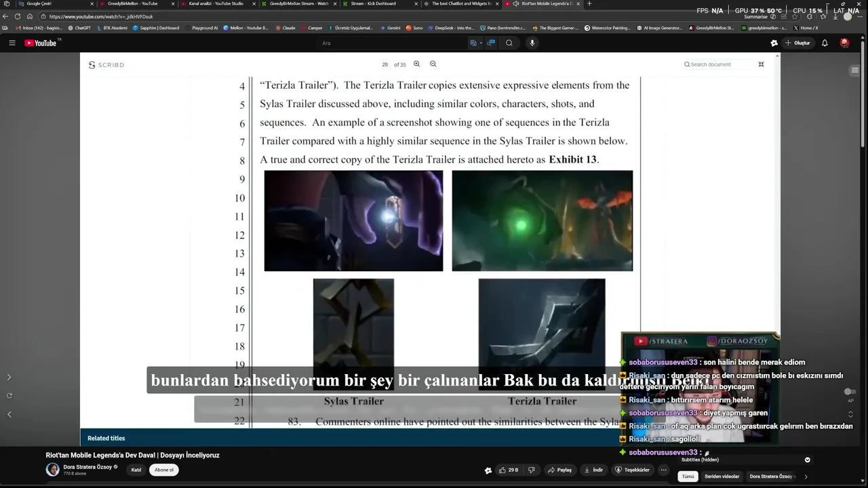Click the green Terizla Trailer top screenshot
Viewport: 868px width, 488px height.
(x=542, y=221)
